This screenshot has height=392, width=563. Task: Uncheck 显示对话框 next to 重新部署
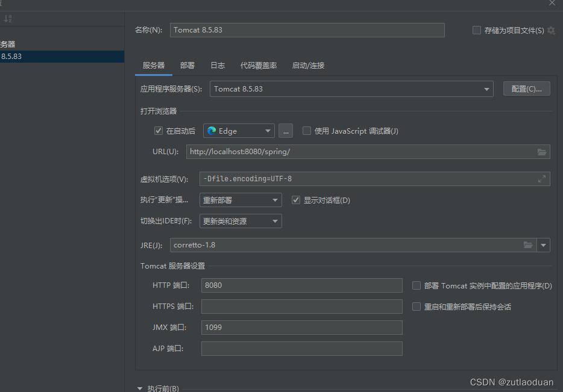(x=295, y=199)
